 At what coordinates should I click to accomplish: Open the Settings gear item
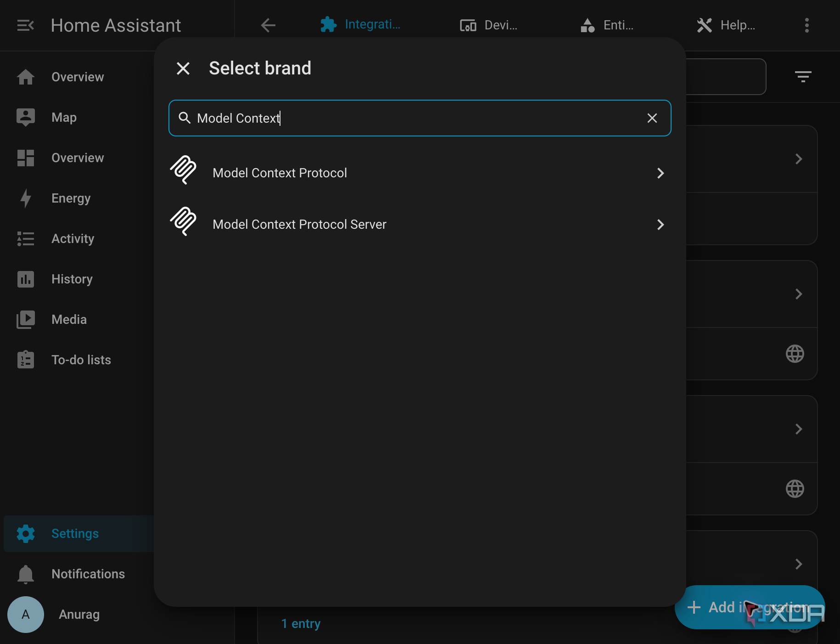coord(78,533)
